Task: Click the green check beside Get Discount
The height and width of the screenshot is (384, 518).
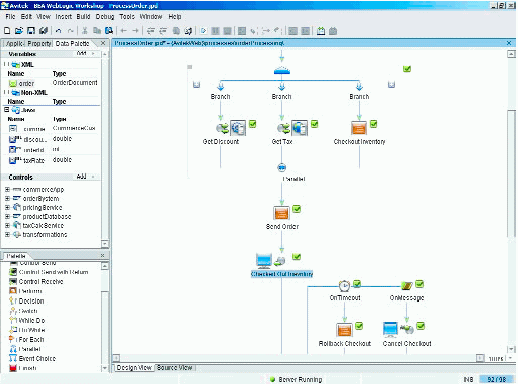Action: 253,124
